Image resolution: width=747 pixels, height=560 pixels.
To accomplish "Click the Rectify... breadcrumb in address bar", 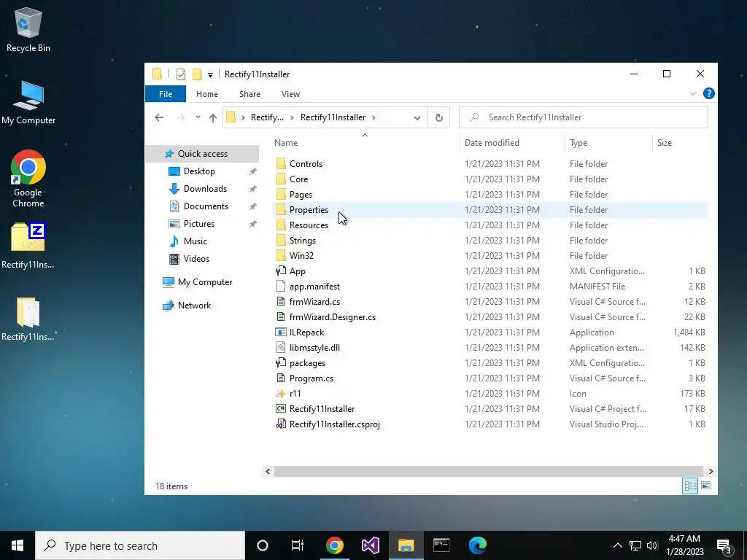I will [267, 117].
